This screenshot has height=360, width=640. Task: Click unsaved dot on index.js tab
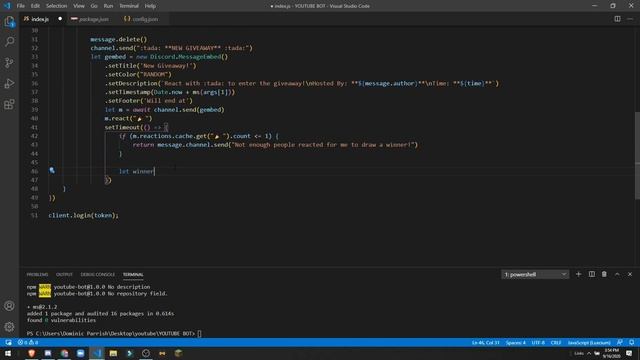[60, 19]
